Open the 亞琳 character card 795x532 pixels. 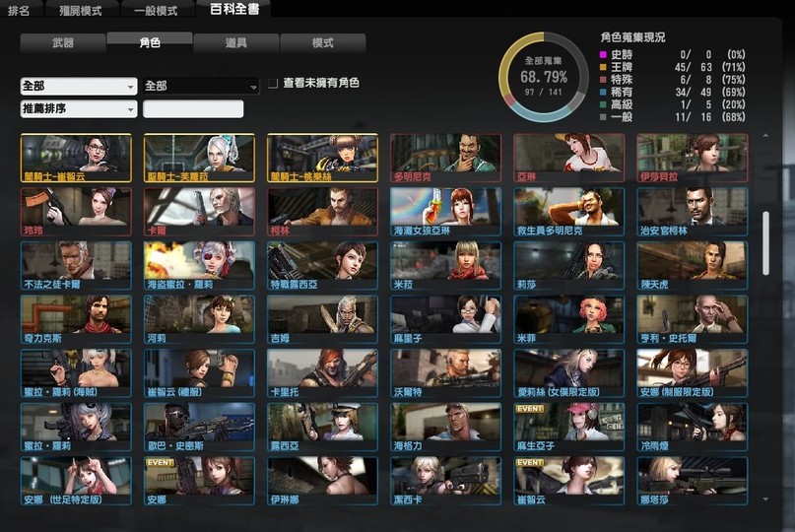click(568, 158)
